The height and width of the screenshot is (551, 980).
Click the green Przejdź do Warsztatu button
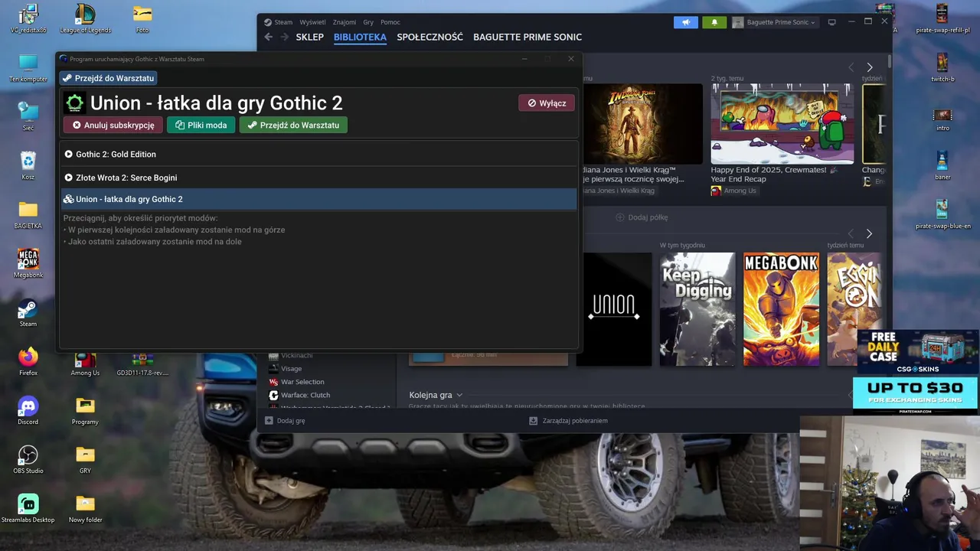click(x=293, y=125)
